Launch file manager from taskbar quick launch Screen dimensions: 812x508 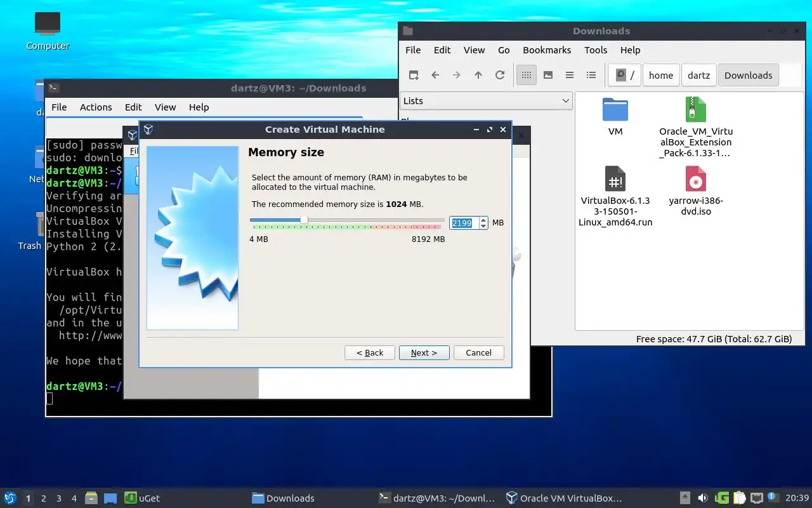(x=91, y=498)
